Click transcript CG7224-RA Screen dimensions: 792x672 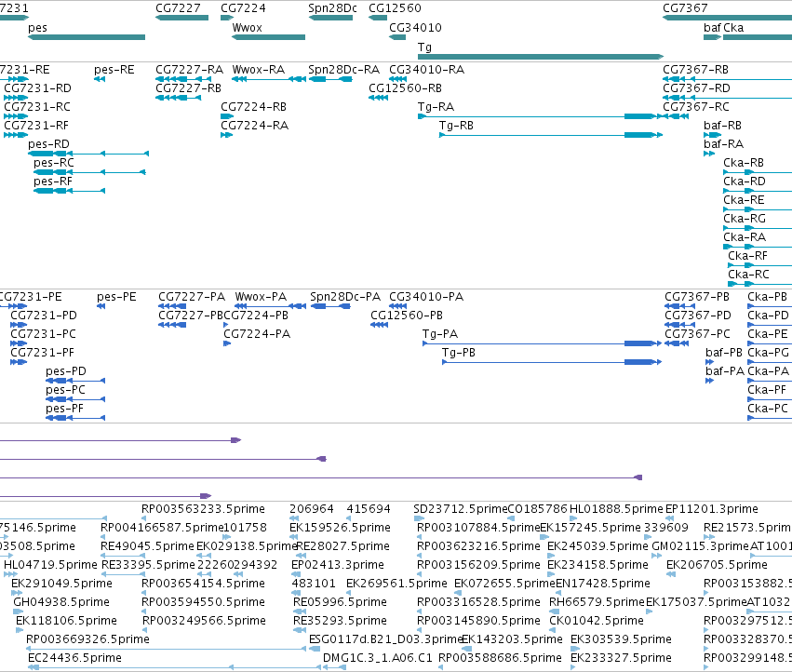(x=226, y=135)
